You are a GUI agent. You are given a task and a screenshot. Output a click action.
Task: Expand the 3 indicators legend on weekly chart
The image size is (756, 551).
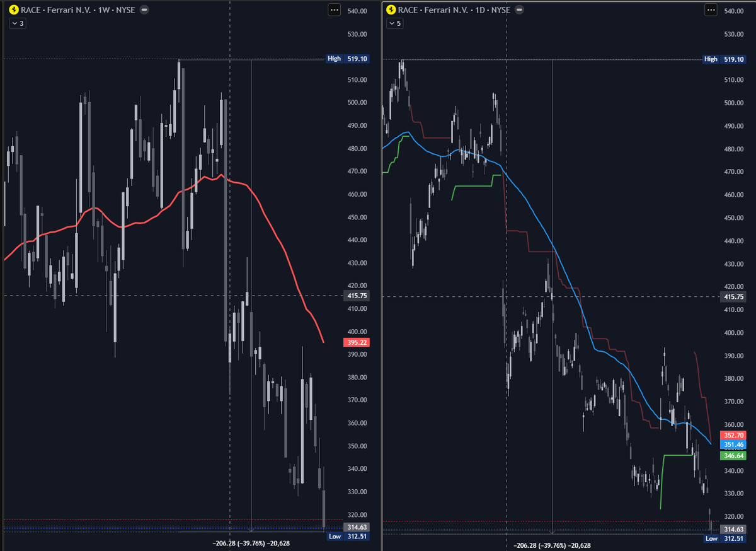18,23
